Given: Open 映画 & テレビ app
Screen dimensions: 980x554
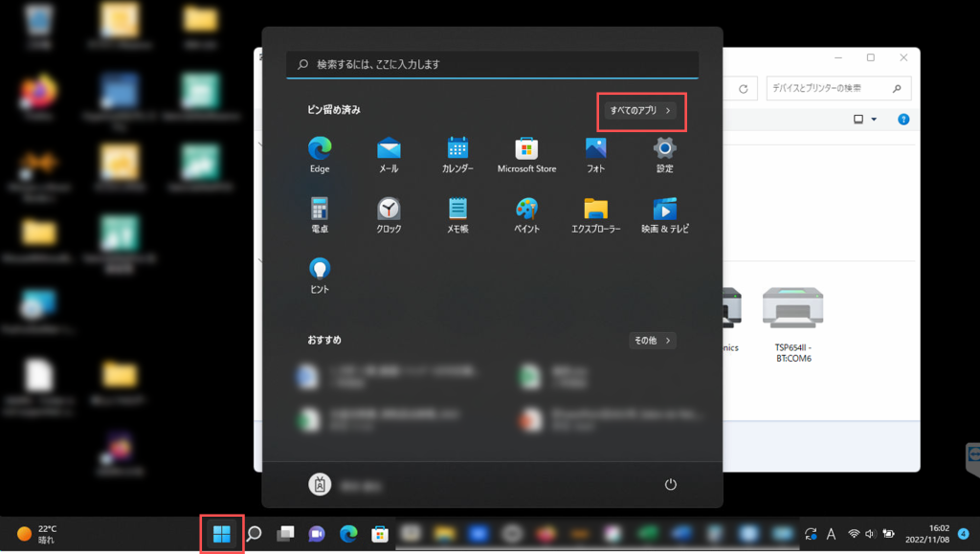Looking at the screenshot, I should pyautogui.click(x=664, y=215).
